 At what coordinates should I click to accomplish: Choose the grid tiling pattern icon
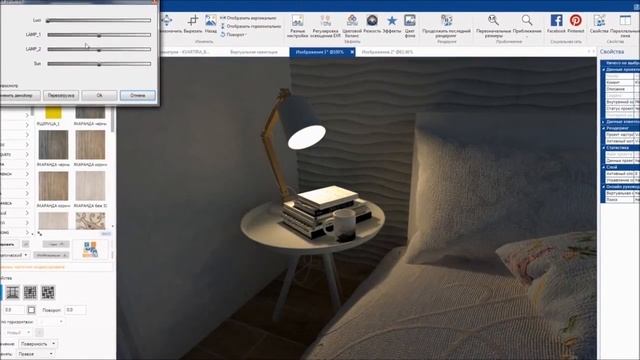coord(12,292)
